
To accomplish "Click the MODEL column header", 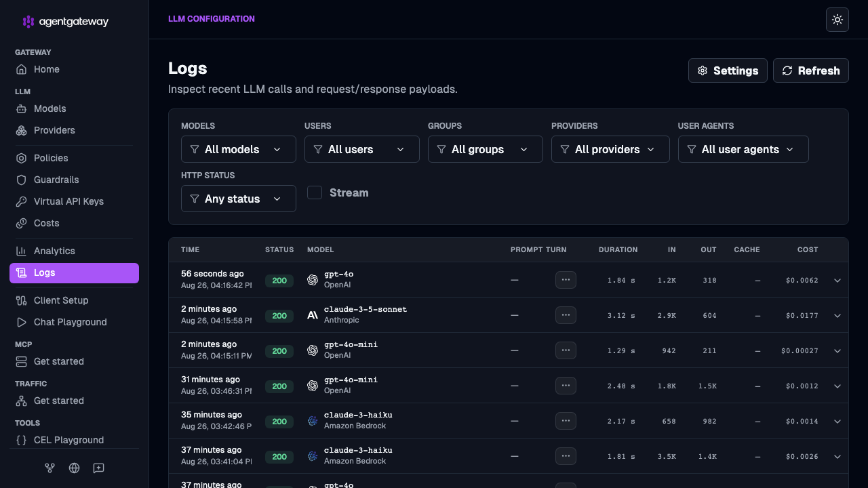I will click(x=320, y=249).
